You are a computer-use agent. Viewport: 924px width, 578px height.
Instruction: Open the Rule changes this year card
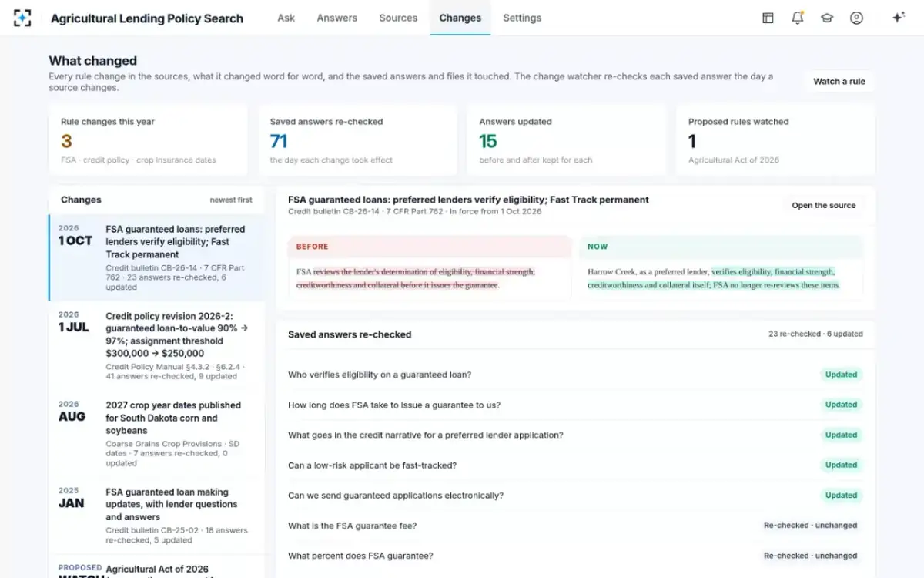coord(149,140)
